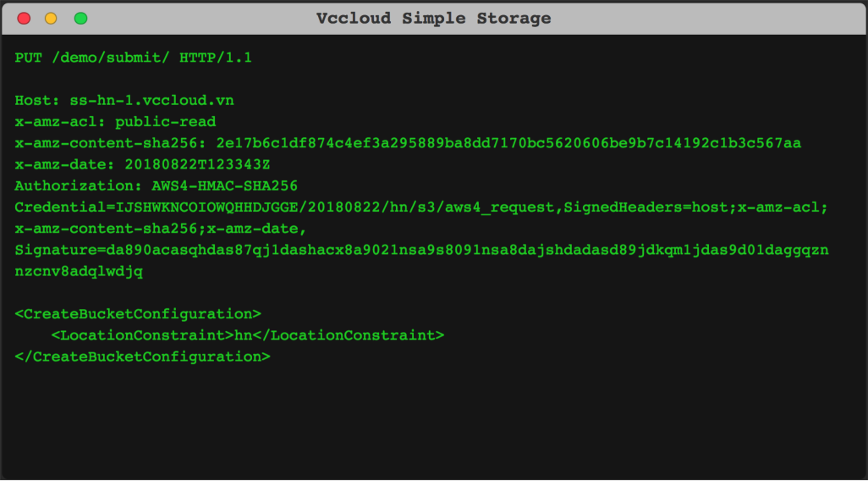Click the red close window button
The image size is (868, 481).
24,19
